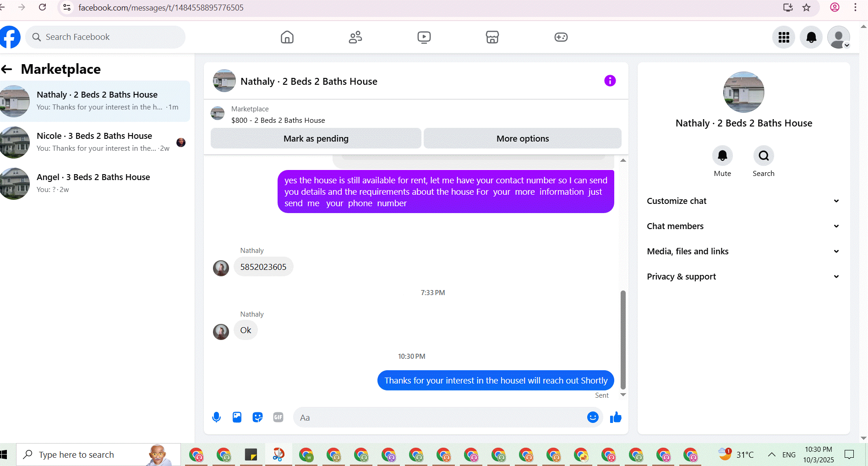The width and height of the screenshot is (868, 466).
Task: Go forward in browser history
Action: tap(22, 7)
